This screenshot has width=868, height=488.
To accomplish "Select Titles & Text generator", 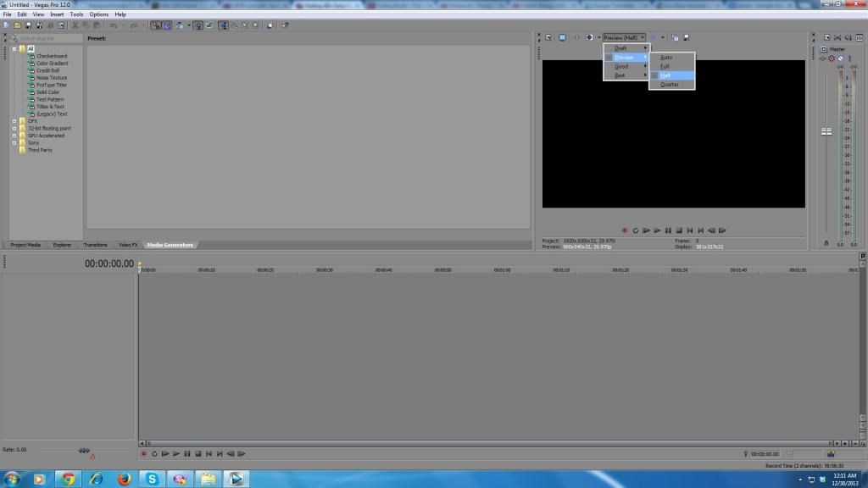I will point(50,106).
